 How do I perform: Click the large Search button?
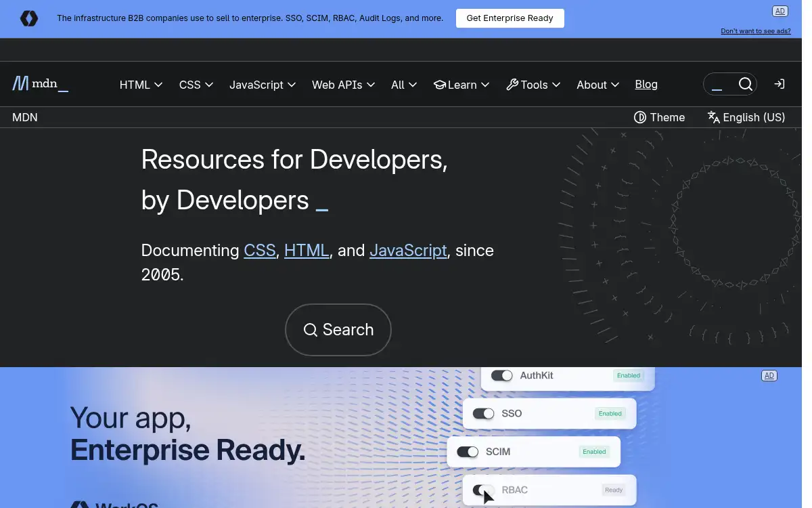pos(338,330)
